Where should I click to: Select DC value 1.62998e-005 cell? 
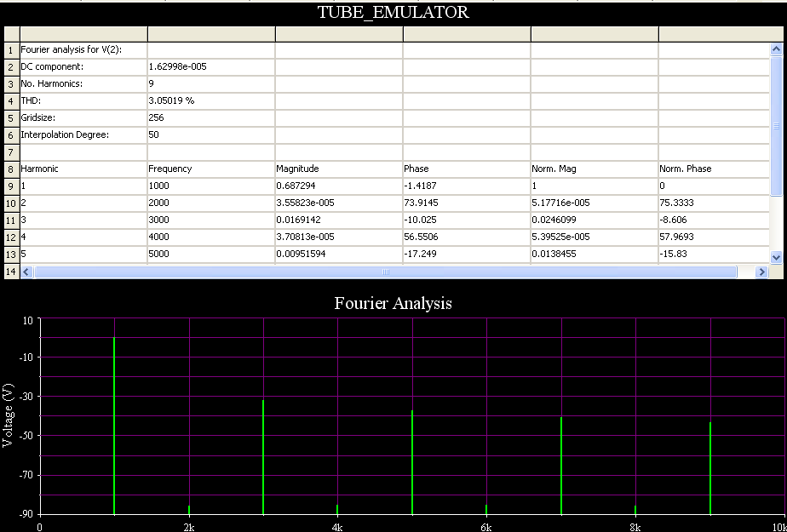point(211,66)
